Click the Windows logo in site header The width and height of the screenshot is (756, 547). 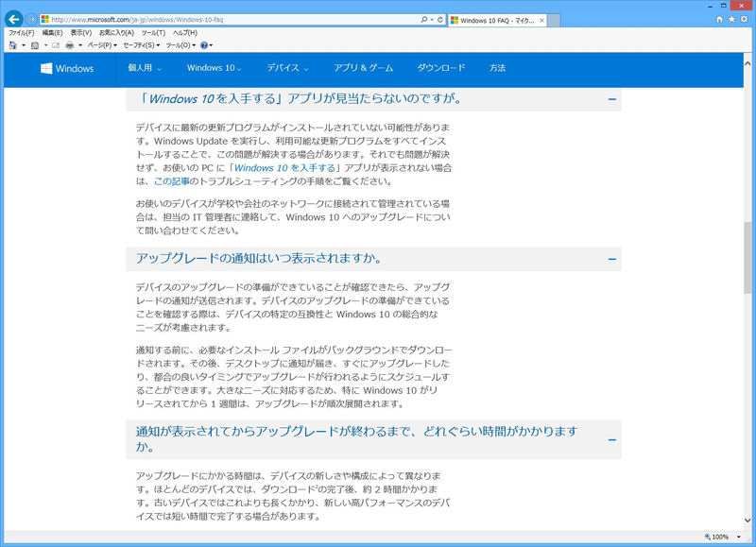point(67,68)
